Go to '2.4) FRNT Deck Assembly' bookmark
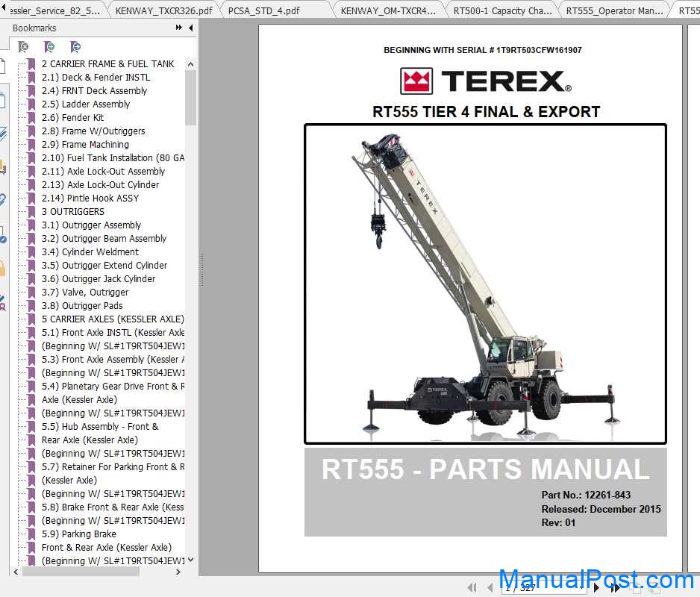Viewport: 700px width, 597px height. pos(94,90)
